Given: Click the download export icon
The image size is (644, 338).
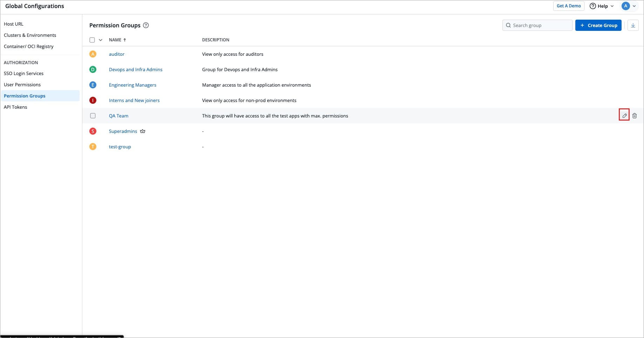Looking at the screenshot, I should [633, 25].
